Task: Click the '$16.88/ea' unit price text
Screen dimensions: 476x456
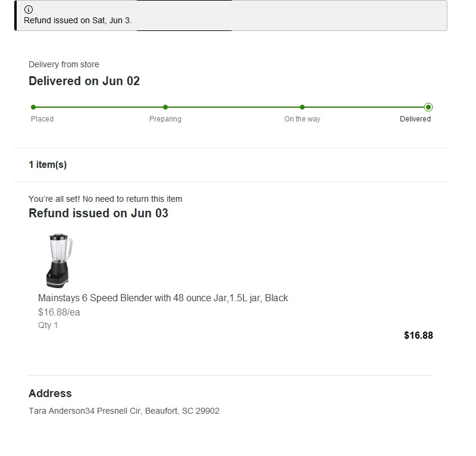Action: [59, 313]
